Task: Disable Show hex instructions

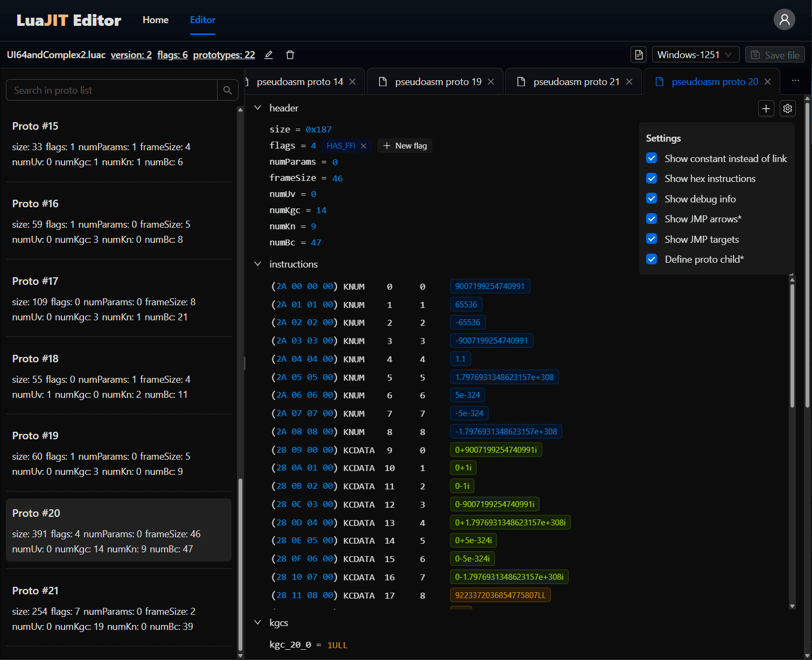Action: [x=652, y=178]
